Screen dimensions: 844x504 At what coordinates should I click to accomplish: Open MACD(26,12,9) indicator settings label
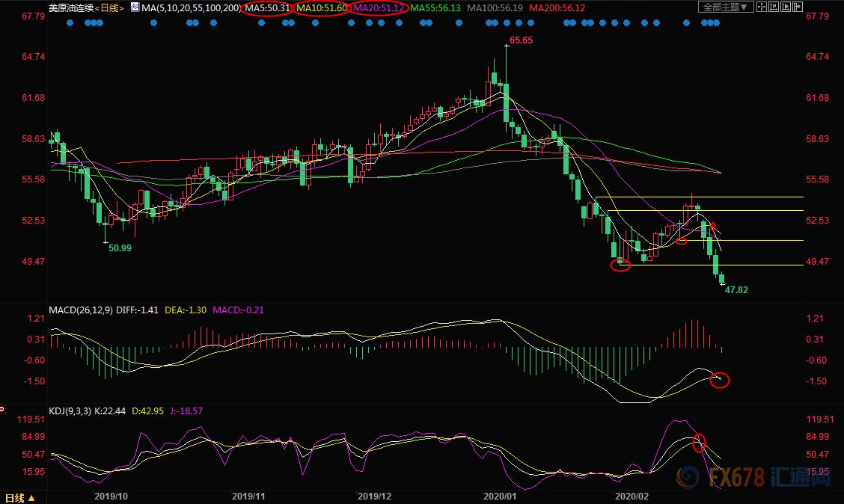point(82,310)
